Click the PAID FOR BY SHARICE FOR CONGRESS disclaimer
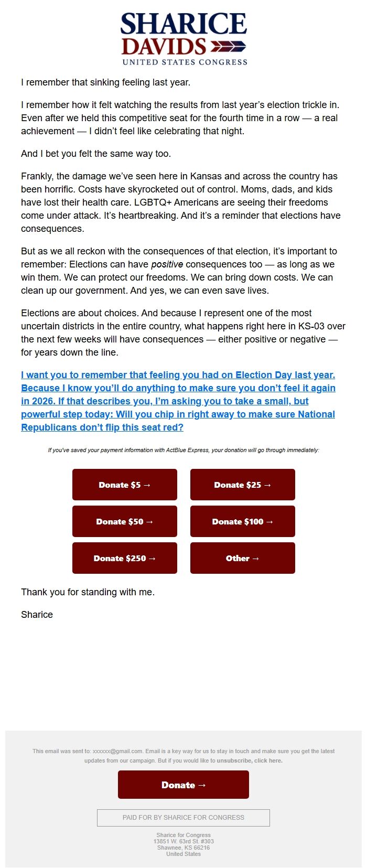 pos(182,817)
